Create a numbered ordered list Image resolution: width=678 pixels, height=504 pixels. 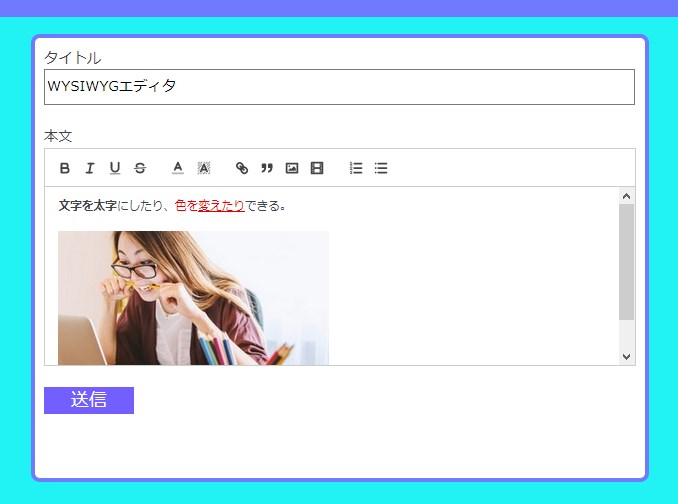click(356, 168)
